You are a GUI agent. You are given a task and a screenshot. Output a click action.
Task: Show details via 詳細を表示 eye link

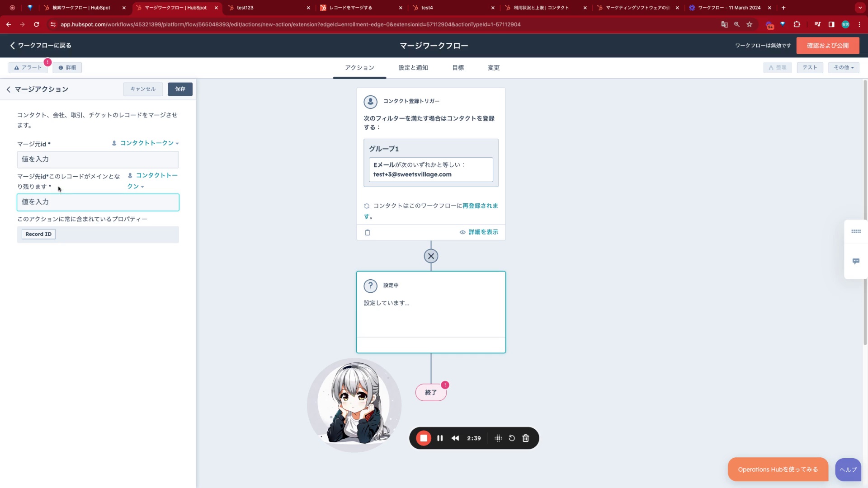[x=479, y=232]
